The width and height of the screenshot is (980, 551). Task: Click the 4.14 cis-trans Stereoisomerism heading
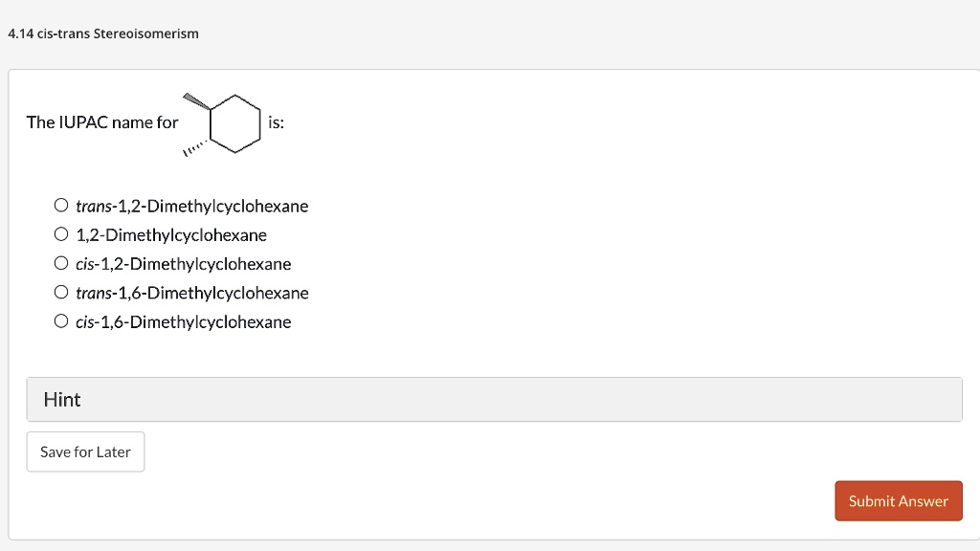(102, 33)
